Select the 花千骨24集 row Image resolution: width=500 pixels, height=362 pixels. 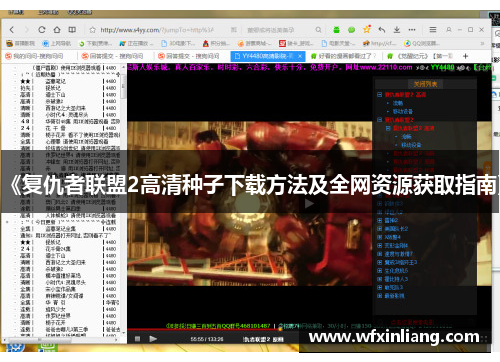68,249
